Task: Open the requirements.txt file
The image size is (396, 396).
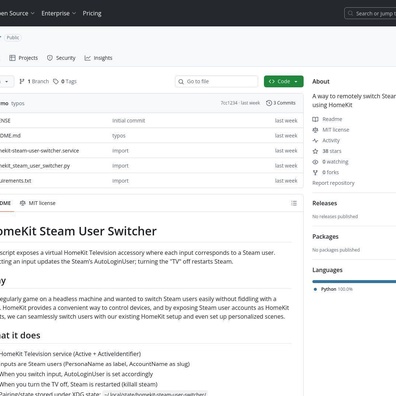Action: point(16,181)
